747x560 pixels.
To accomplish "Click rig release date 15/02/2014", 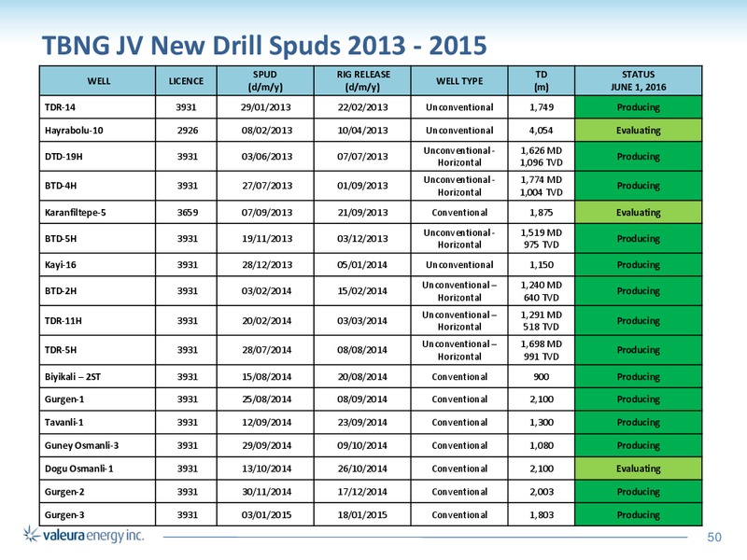I will (x=362, y=291).
